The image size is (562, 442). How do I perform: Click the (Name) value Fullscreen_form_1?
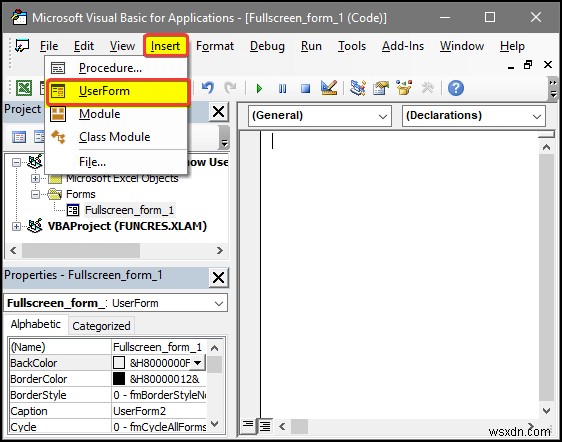point(159,347)
